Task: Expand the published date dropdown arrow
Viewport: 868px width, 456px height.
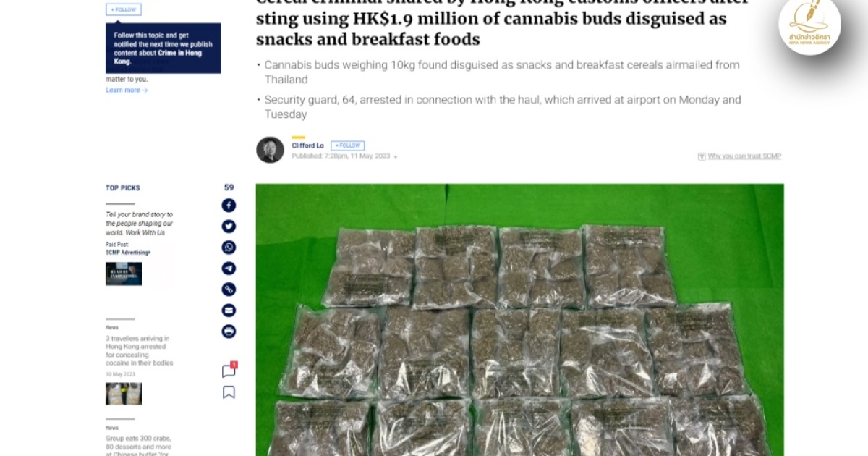Action: [396, 156]
